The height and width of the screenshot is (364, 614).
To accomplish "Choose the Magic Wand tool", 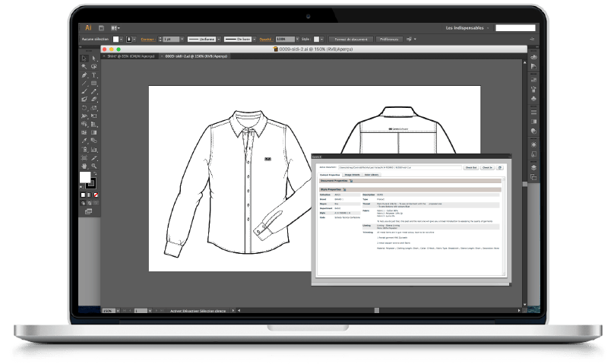I will (x=84, y=67).
